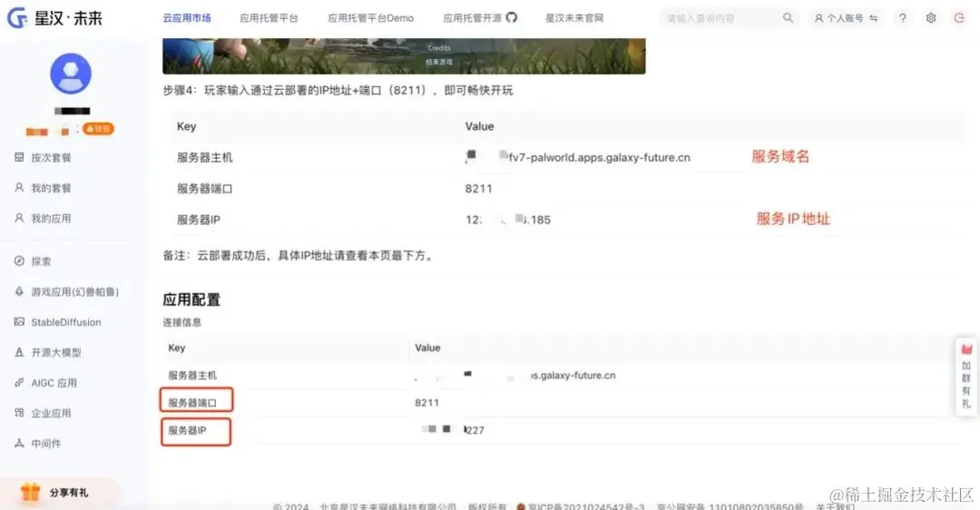Click the orange badge under the avatar
Viewport: 980px width, 510px height.
coord(99,129)
